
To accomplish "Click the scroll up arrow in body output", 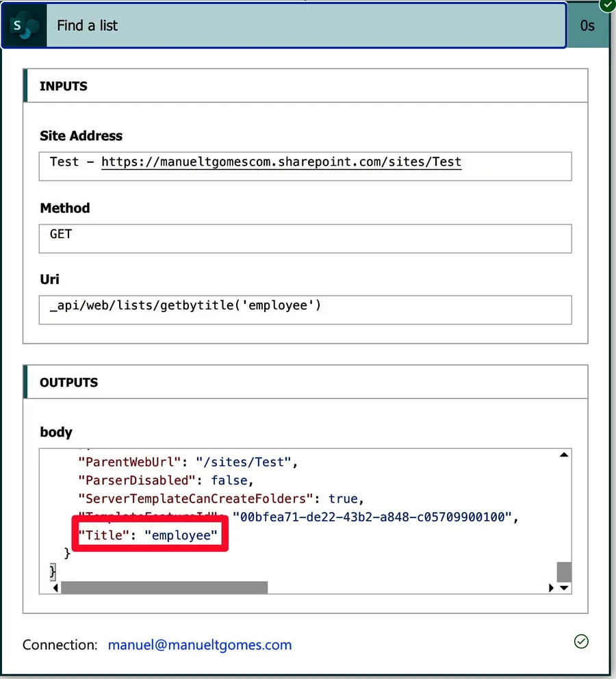I will 564,455.
